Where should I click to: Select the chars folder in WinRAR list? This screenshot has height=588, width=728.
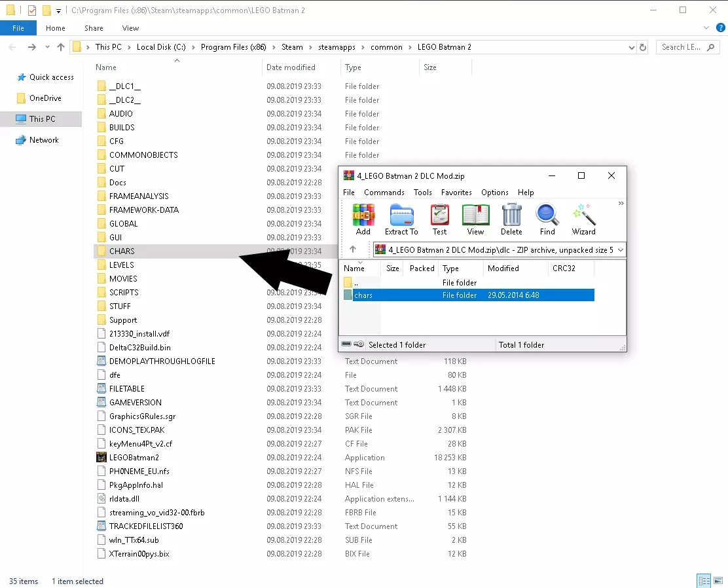click(x=469, y=295)
